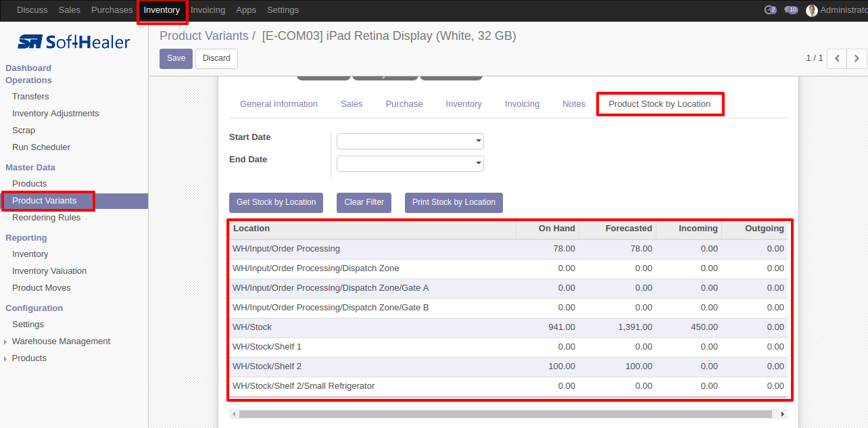Screen dimensions: 868x428
Task: Click the Clear Filter button
Action: pos(364,202)
